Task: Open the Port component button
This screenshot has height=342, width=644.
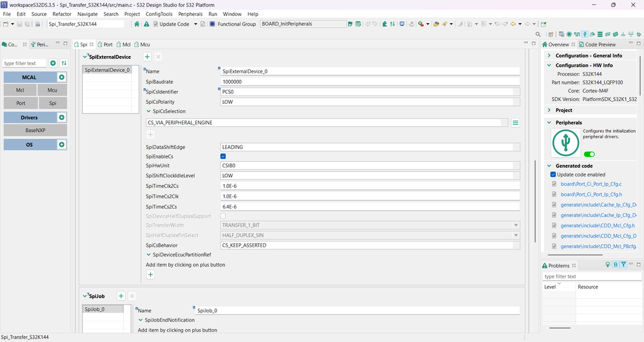Action: click(x=21, y=103)
